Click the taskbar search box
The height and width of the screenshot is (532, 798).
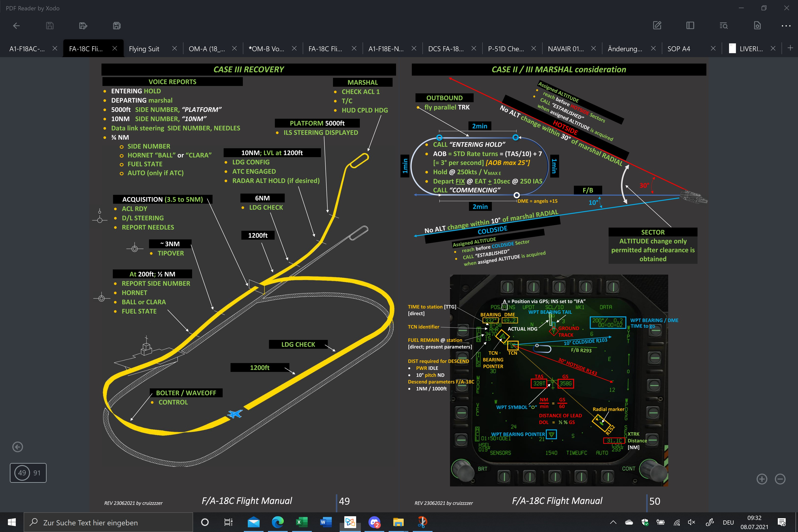click(108, 522)
